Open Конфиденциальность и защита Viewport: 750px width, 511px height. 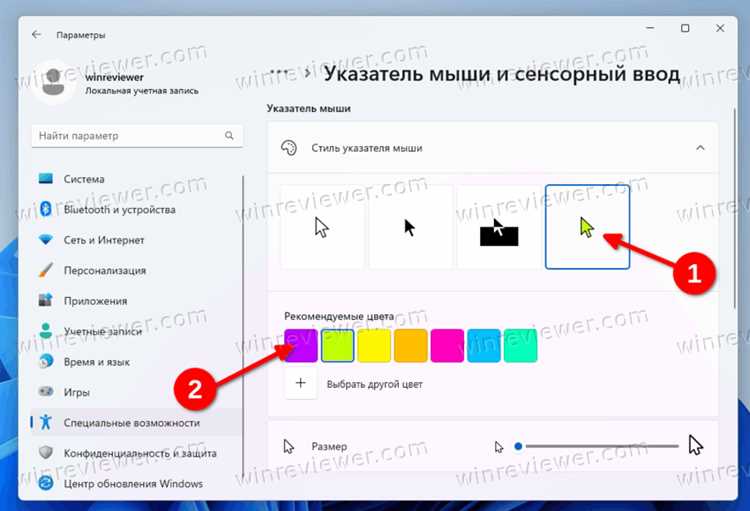pyautogui.click(x=138, y=453)
